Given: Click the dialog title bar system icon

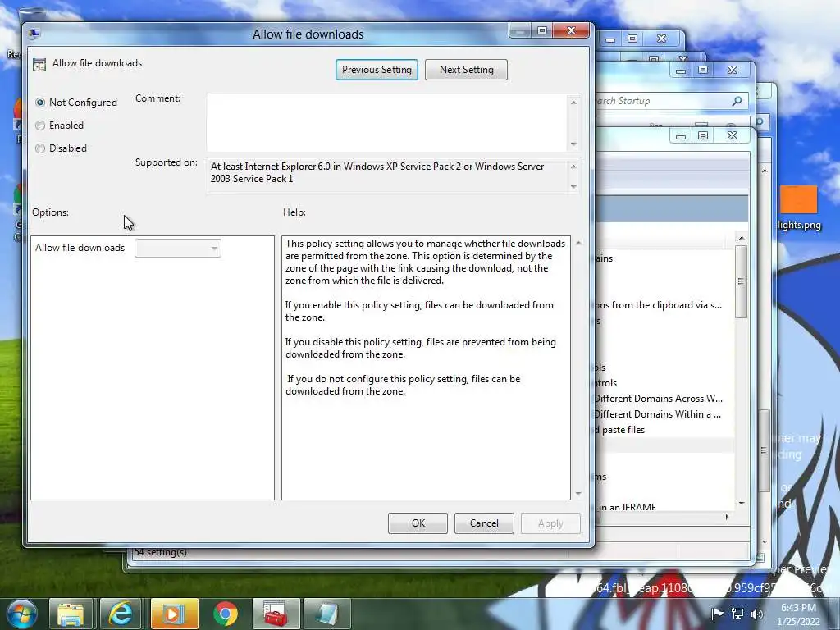Looking at the screenshot, I should [34, 33].
